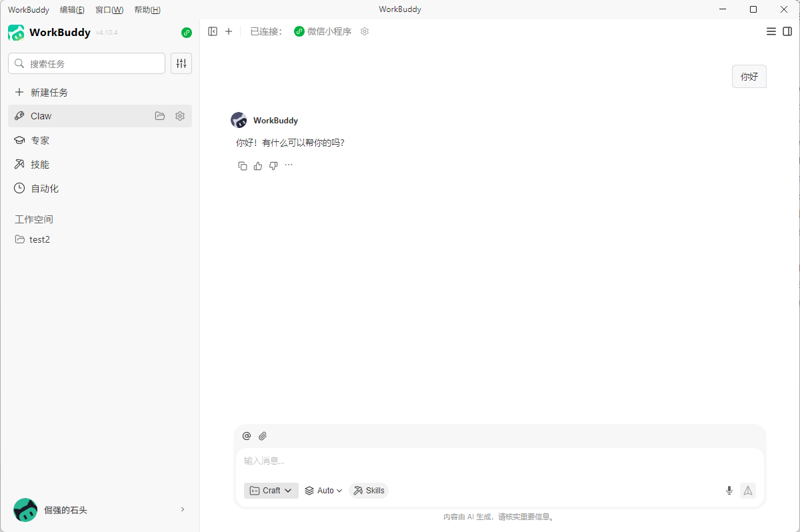Open the task filter settings icon
Image resolution: width=800 pixels, height=532 pixels.
click(181, 63)
